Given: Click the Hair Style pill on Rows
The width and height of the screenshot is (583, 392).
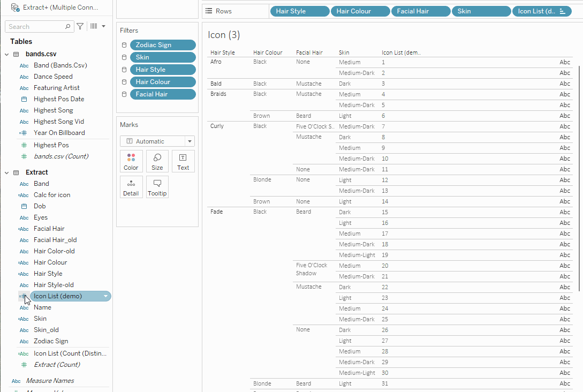Looking at the screenshot, I should 300,11.
